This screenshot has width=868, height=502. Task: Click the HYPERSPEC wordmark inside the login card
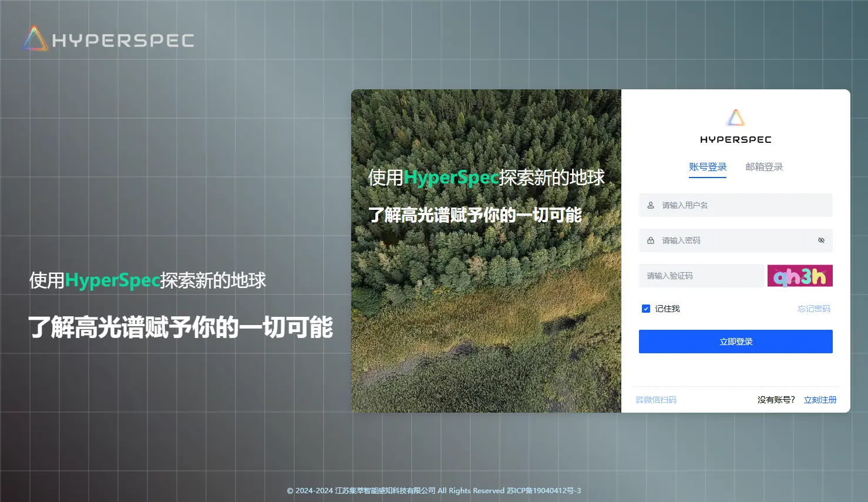click(x=735, y=140)
